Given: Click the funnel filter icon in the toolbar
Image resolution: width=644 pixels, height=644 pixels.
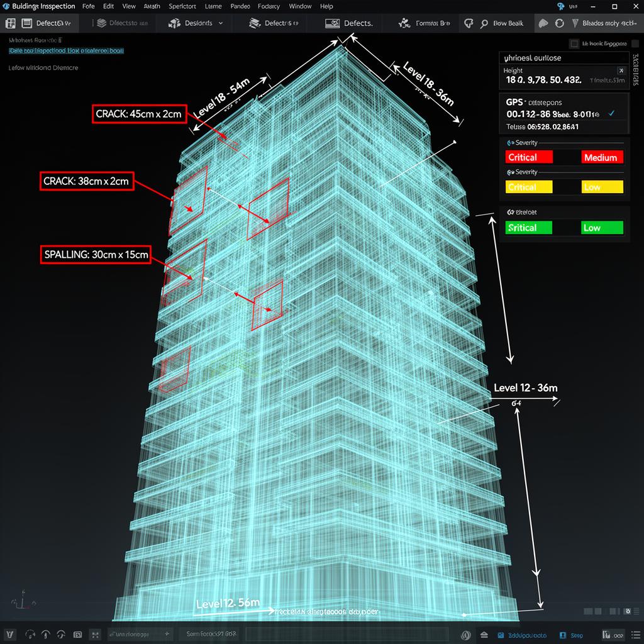Looking at the screenshot, I should click(575, 23).
